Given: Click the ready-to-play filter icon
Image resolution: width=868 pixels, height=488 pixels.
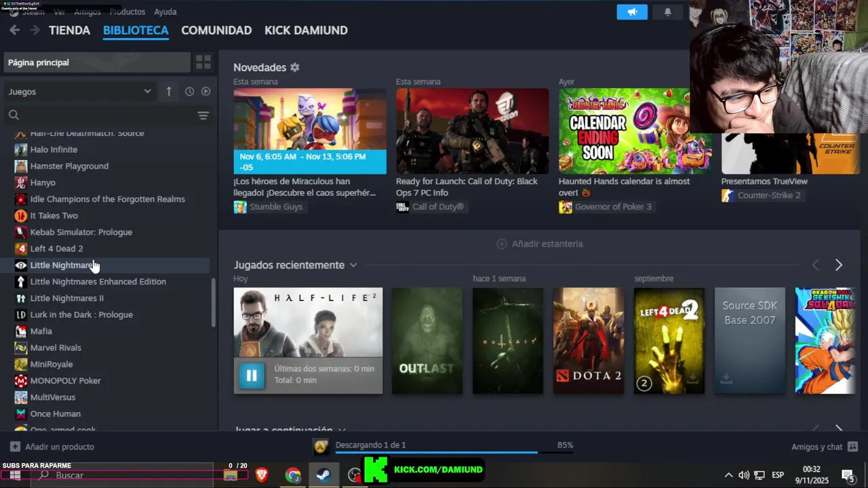Looking at the screenshot, I should pyautogui.click(x=205, y=91).
